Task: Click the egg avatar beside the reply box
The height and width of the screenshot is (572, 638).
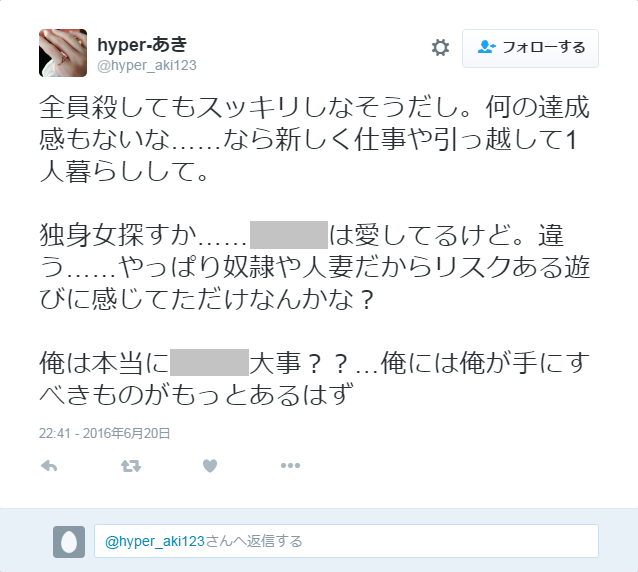Action: [69, 541]
